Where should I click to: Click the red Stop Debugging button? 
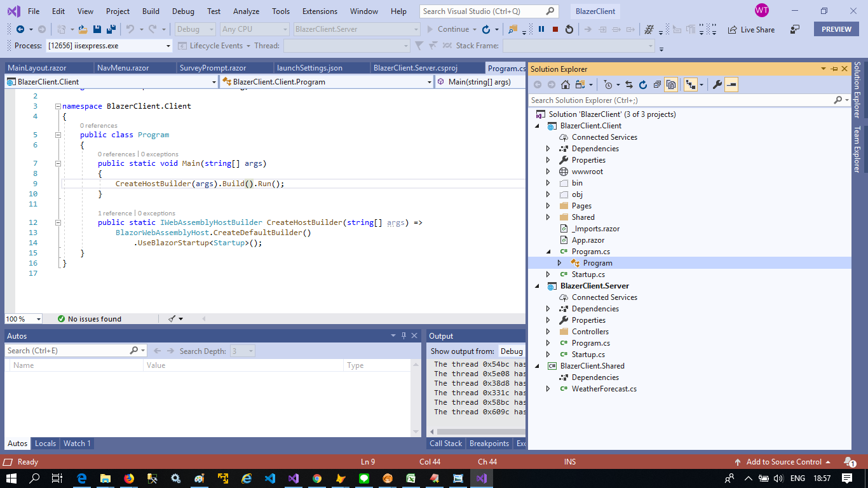(x=555, y=29)
